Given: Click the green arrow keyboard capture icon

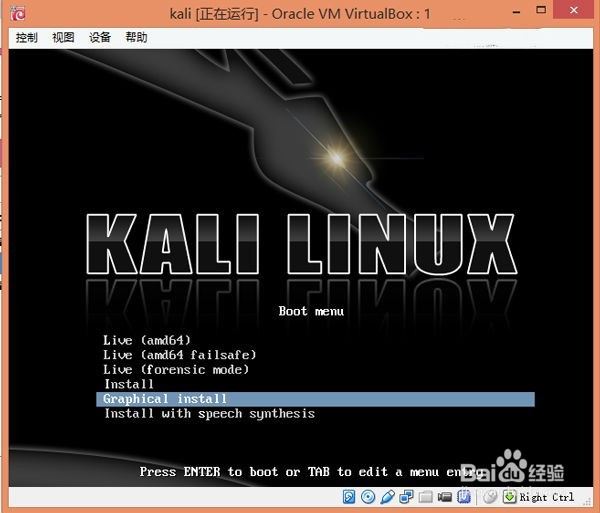Looking at the screenshot, I should (x=509, y=497).
